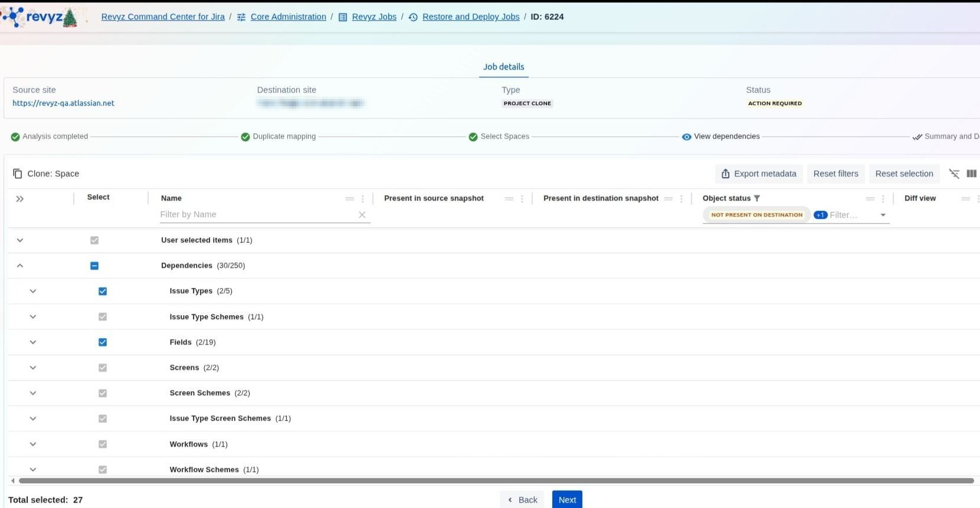Open Present in source snapshot column menu
The height and width of the screenshot is (508, 980).
point(522,199)
